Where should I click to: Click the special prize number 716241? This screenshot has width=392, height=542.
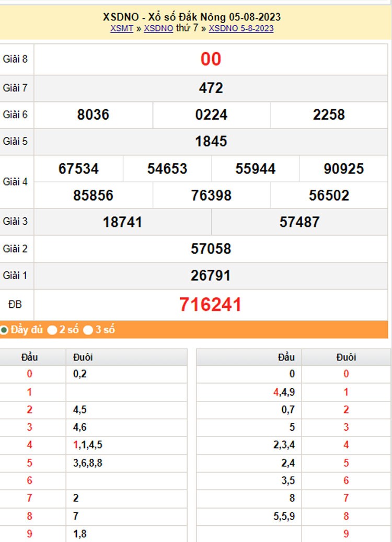[211, 305]
